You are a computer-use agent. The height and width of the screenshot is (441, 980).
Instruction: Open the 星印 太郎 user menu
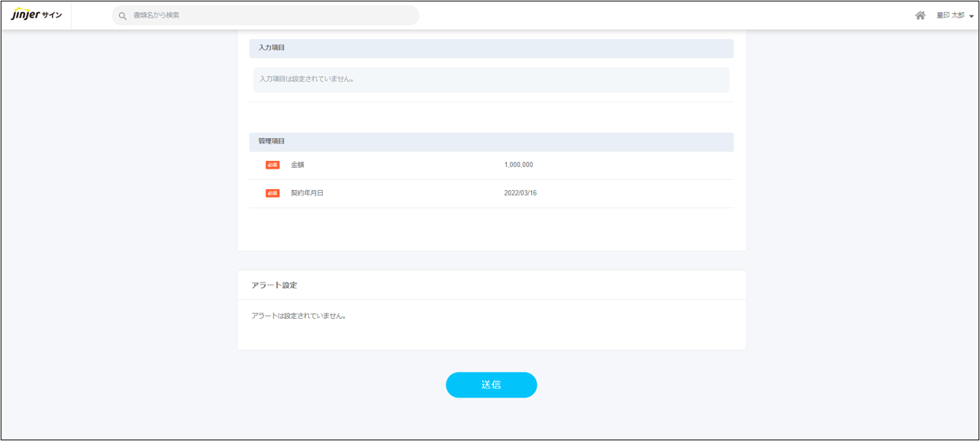pos(950,15)
